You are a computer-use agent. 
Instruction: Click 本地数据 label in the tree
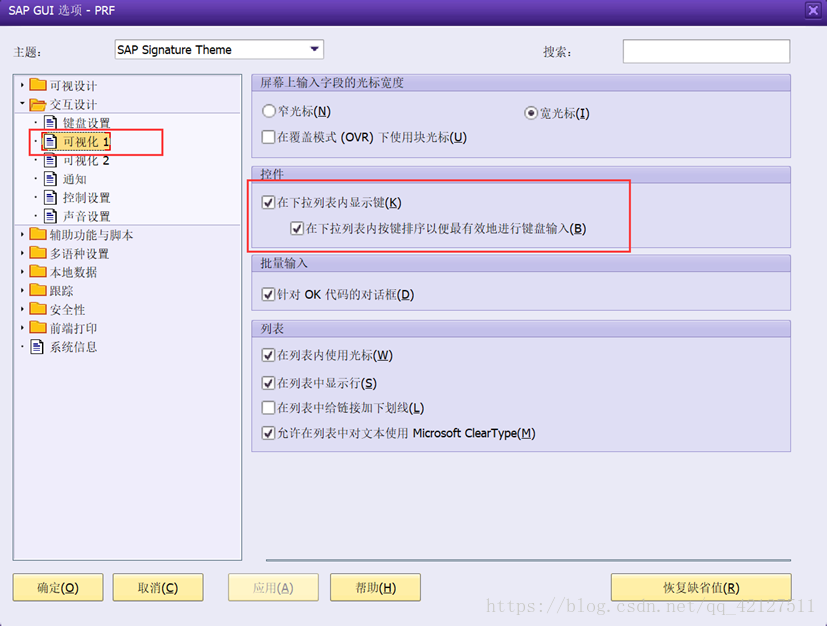[x=73, y=272]
